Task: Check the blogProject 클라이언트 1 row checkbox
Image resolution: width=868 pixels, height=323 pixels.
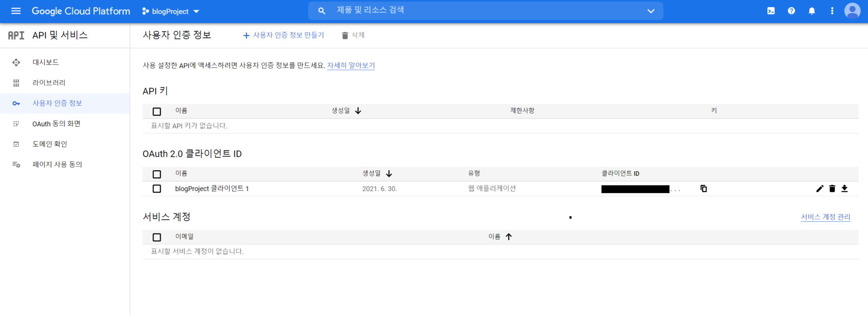Action: [157, 189]
